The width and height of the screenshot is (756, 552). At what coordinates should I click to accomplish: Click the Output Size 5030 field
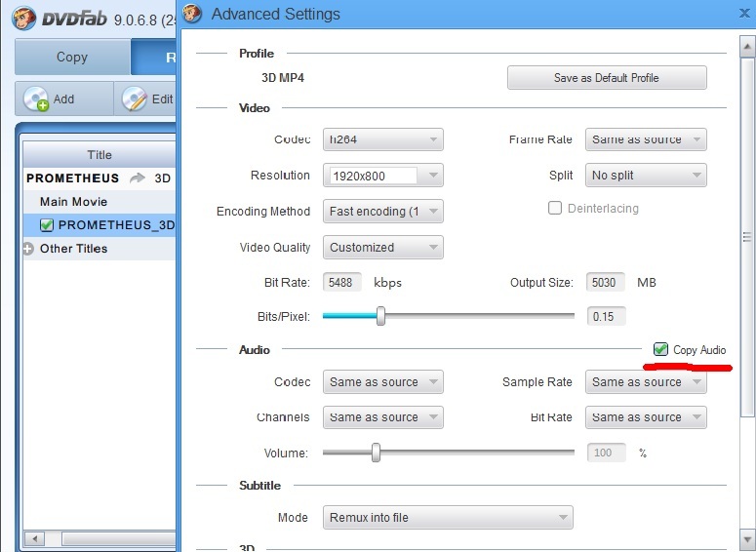tap(605, 282)
